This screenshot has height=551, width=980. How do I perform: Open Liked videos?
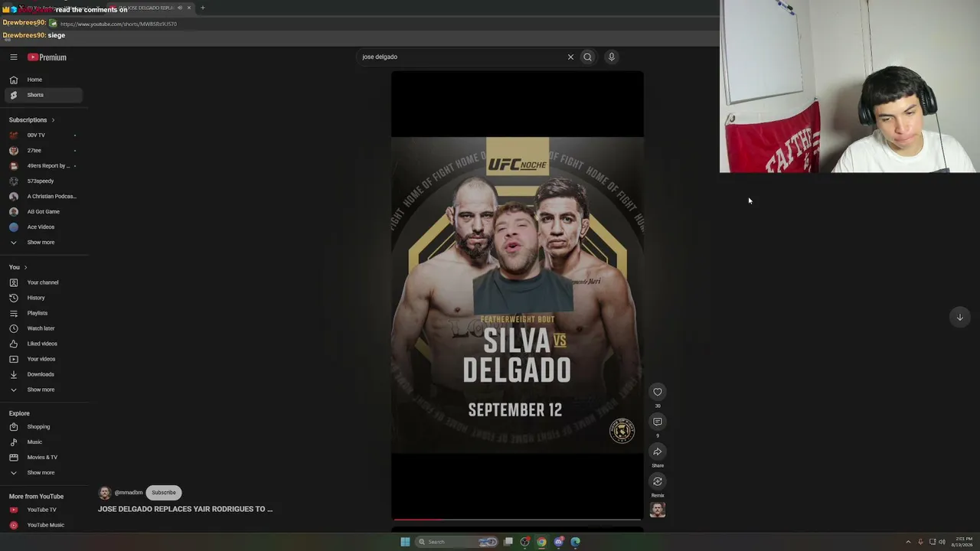coord(44,344)
